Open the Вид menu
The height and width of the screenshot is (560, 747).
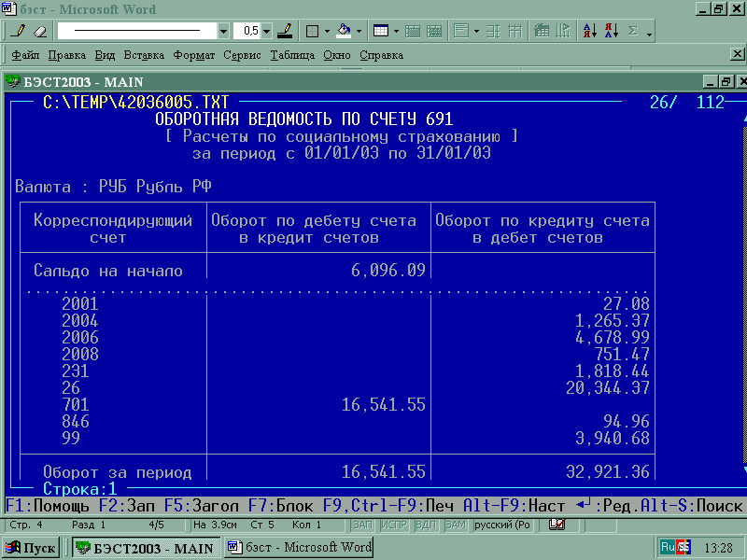(105, 55)
